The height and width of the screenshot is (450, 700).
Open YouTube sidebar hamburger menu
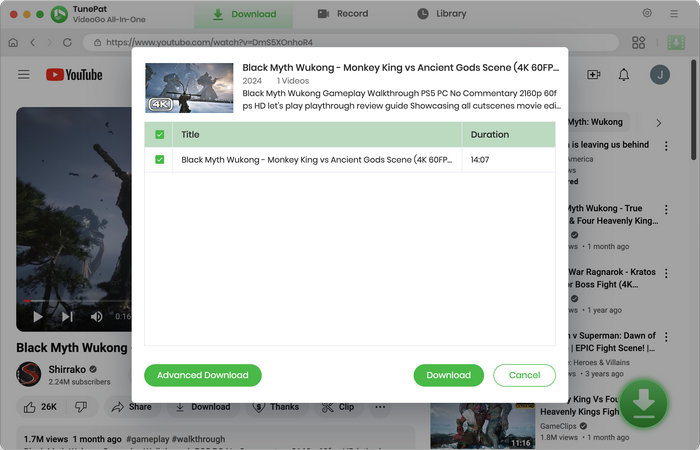tap(24, 75)
